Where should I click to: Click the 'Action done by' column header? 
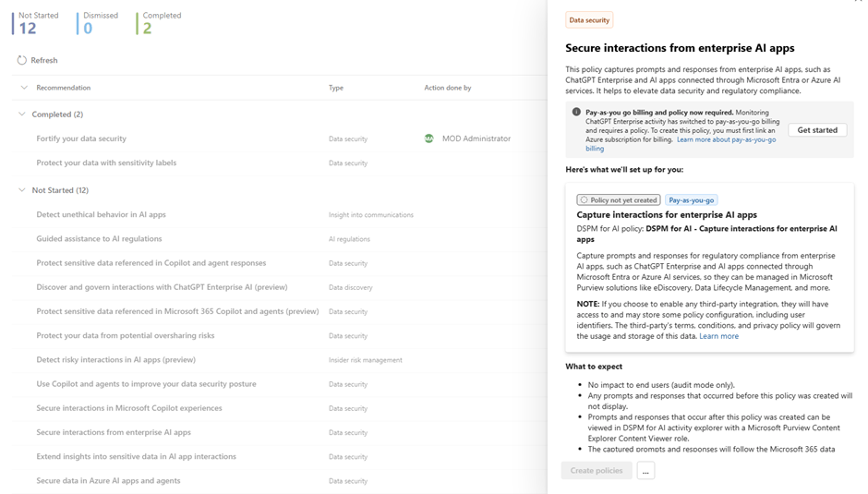click(447, 88)
